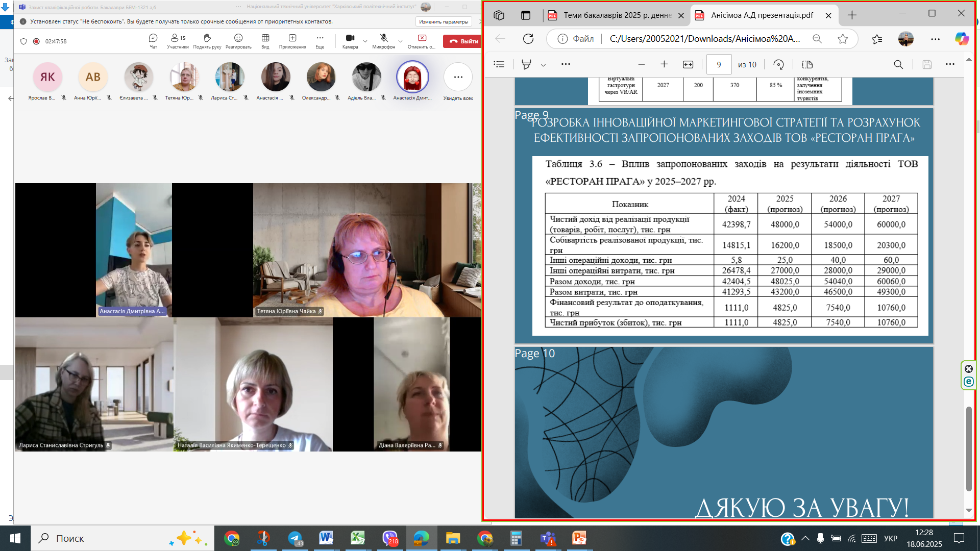Add this page to favorites
The image size is (980, 551).
pyautogui.click(x=843, y=39)
